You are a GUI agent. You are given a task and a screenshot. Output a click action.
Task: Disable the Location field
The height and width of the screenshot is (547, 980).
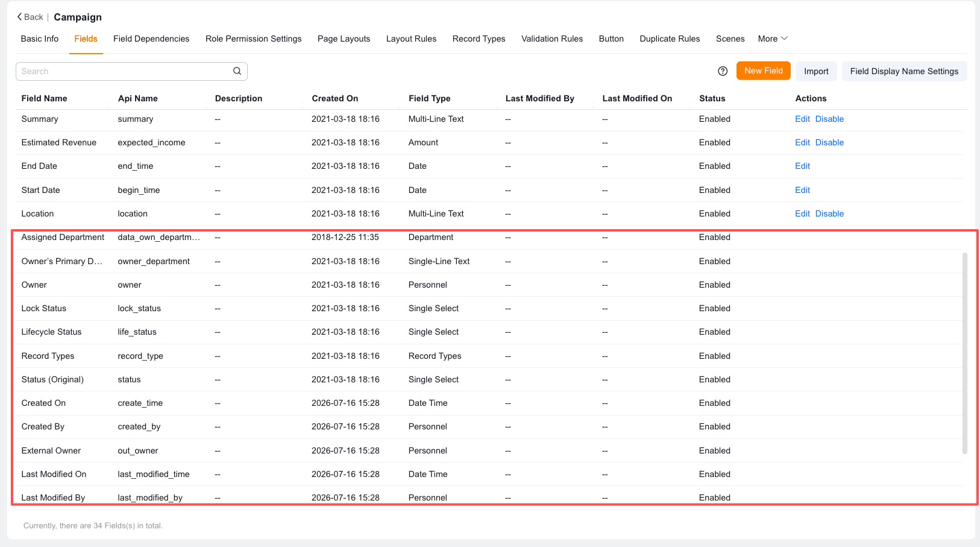pyautogui.click(x=829, y=213)
